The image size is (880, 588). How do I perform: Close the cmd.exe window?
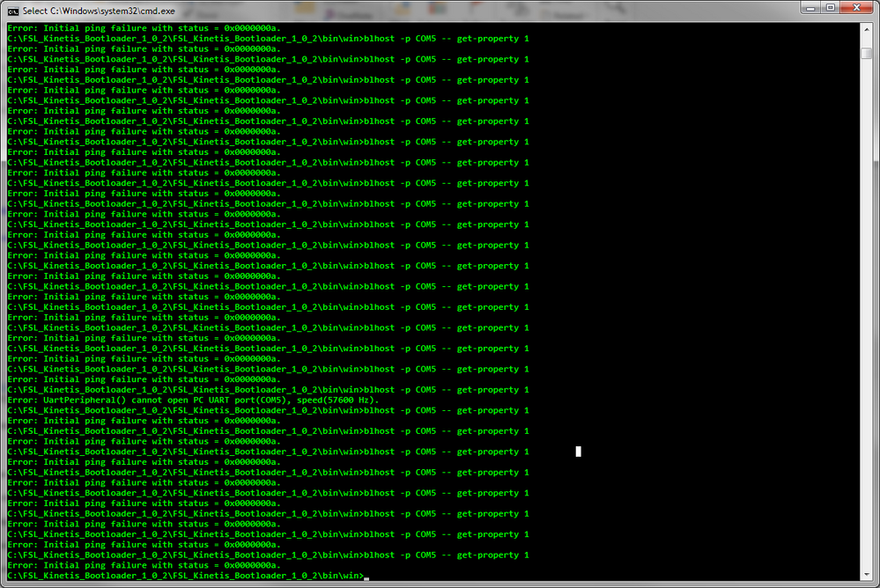point(856,8)
